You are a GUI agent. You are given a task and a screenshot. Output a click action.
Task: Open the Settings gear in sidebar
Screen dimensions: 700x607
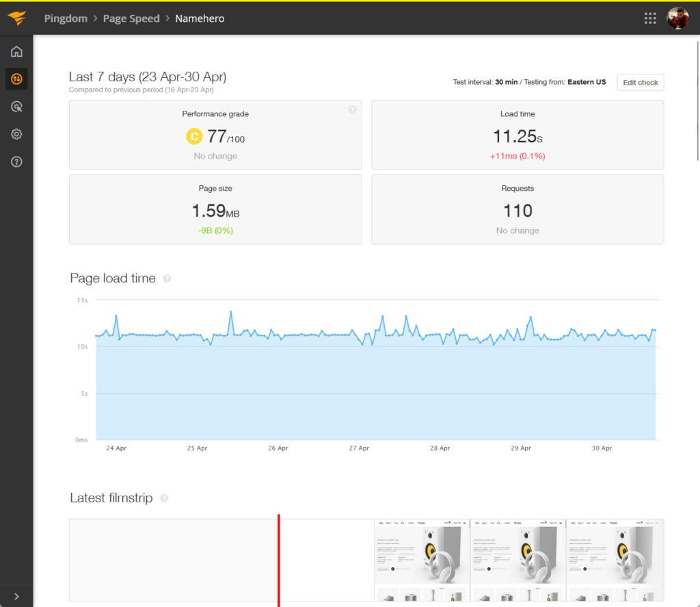16,134
